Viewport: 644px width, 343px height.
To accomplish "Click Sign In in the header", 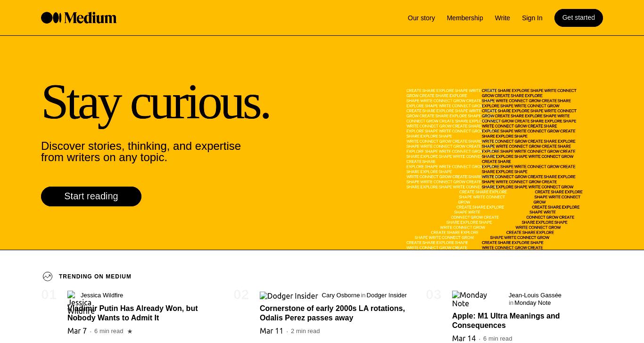I will tap(532, 18).
